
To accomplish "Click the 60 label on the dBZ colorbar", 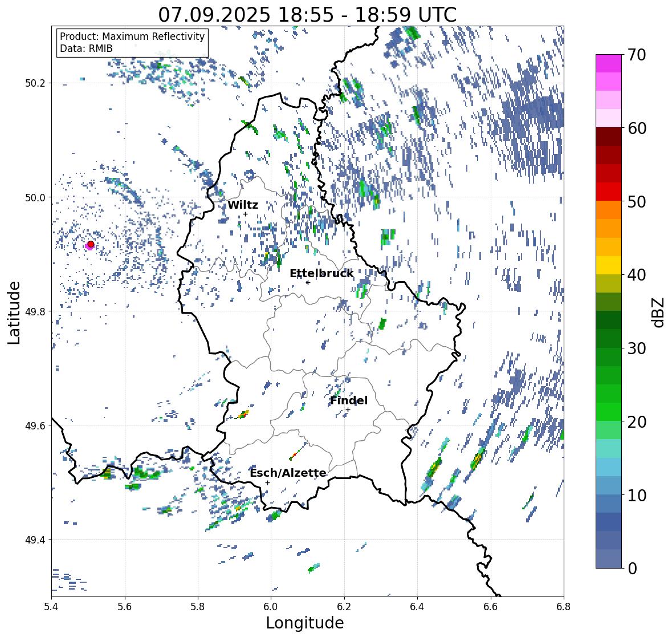I will tap(637, 128).
